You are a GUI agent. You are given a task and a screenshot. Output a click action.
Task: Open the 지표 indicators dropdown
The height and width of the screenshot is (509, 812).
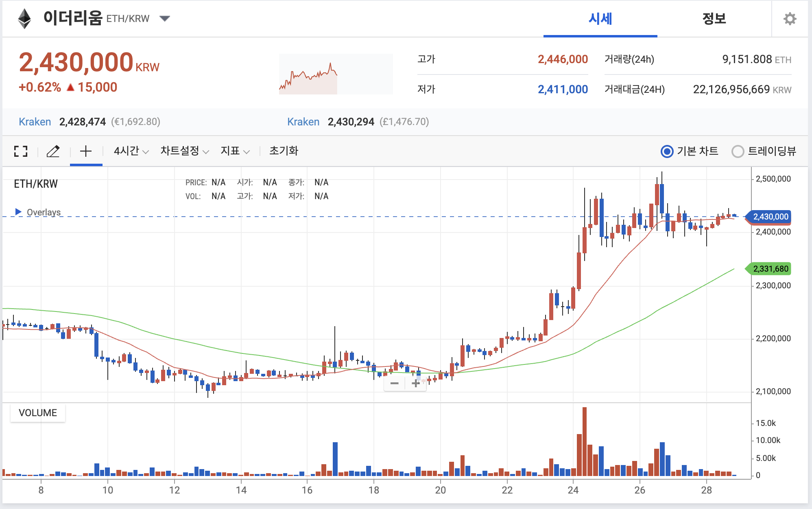pyautogui.click(x=235, y=151)
